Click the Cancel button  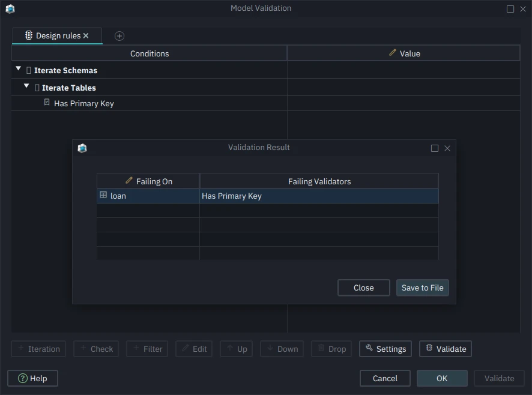point(385,378)
